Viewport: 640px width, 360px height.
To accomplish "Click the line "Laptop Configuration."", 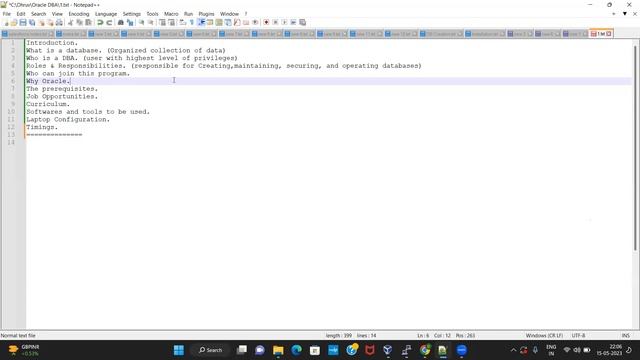I will click(x=68, y=119).
